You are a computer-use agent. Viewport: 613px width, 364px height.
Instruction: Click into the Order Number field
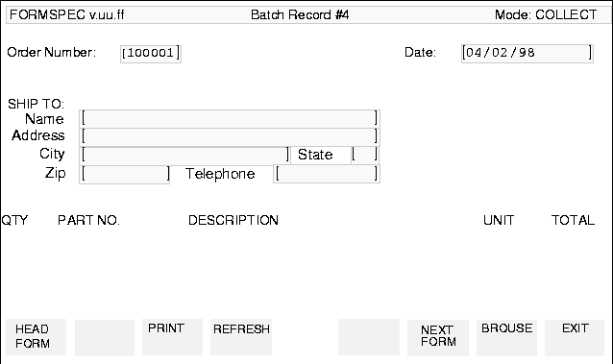coord(151,53)
